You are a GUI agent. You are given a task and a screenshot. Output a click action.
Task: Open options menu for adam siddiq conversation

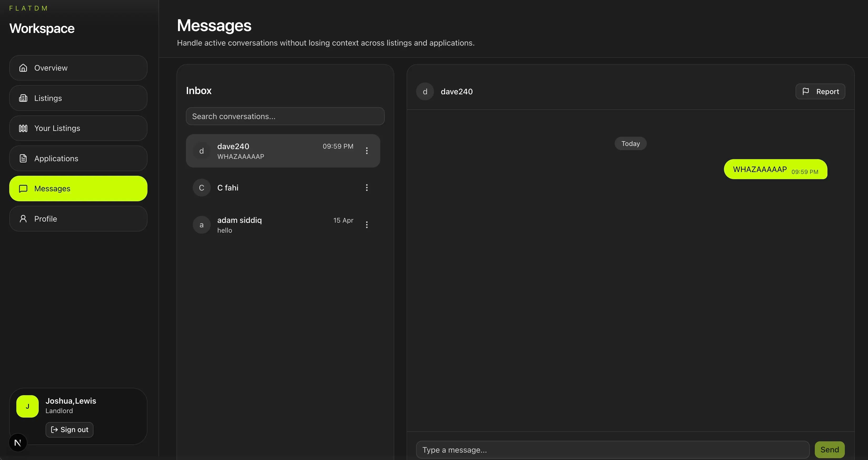coord(367,225)
